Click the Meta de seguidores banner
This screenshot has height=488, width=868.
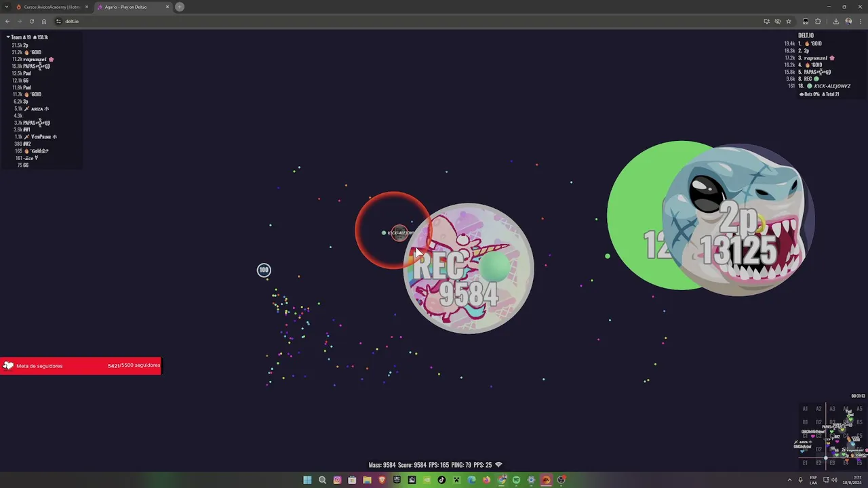point(81,366)
